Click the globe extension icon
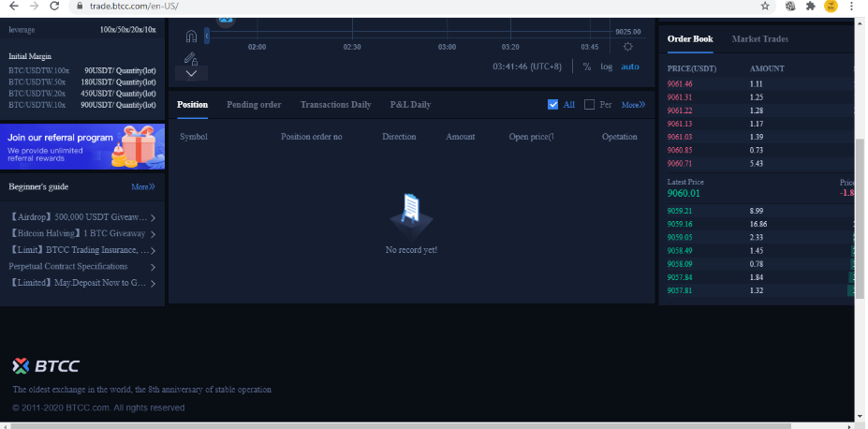This screenshot has height=429, width=868. 790,7
